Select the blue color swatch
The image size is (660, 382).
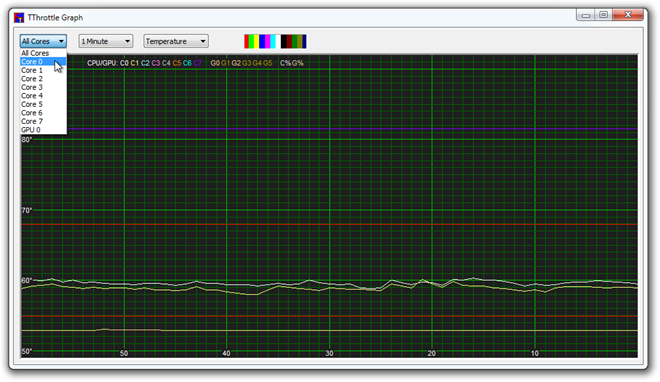click(262, 41)
